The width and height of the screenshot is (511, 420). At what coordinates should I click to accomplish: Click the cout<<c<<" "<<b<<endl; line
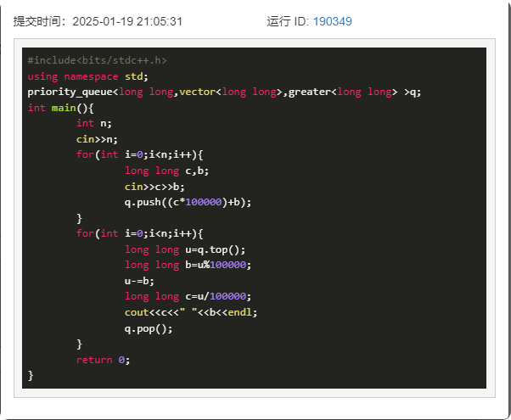pos(191,312)
